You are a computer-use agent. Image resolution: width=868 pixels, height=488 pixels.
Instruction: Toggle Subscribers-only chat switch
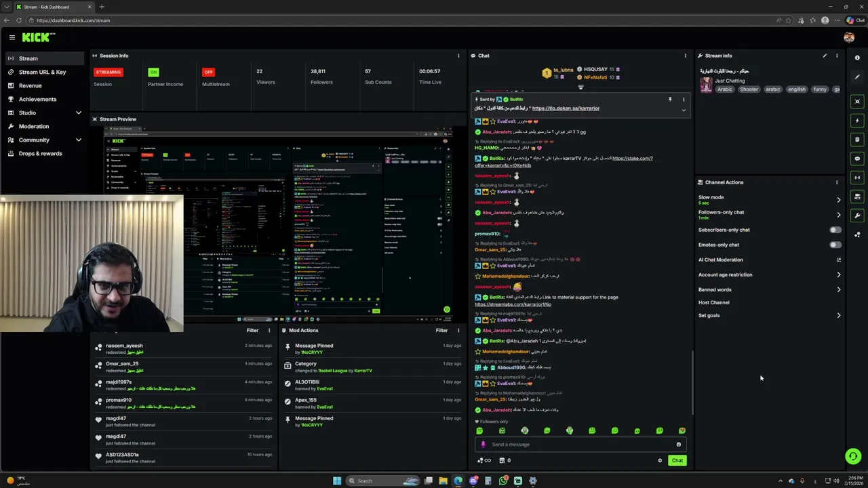835,230
